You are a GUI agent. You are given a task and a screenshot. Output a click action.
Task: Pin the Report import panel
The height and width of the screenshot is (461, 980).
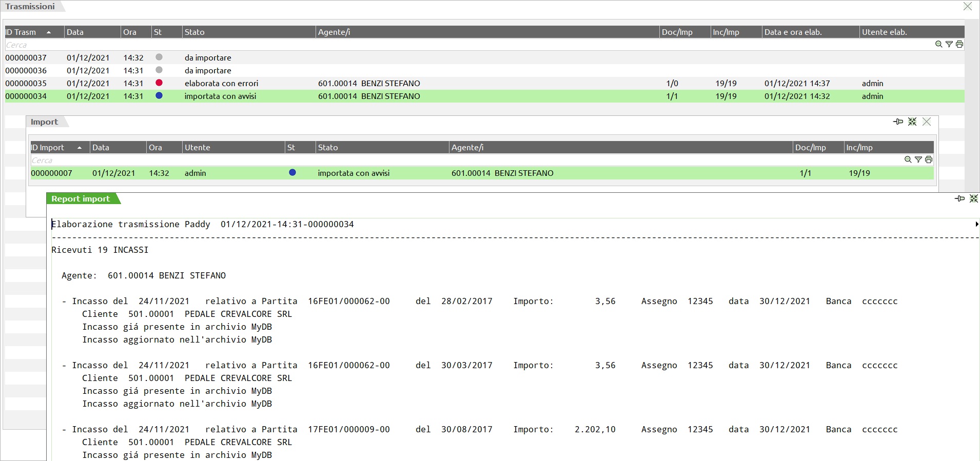959,198
